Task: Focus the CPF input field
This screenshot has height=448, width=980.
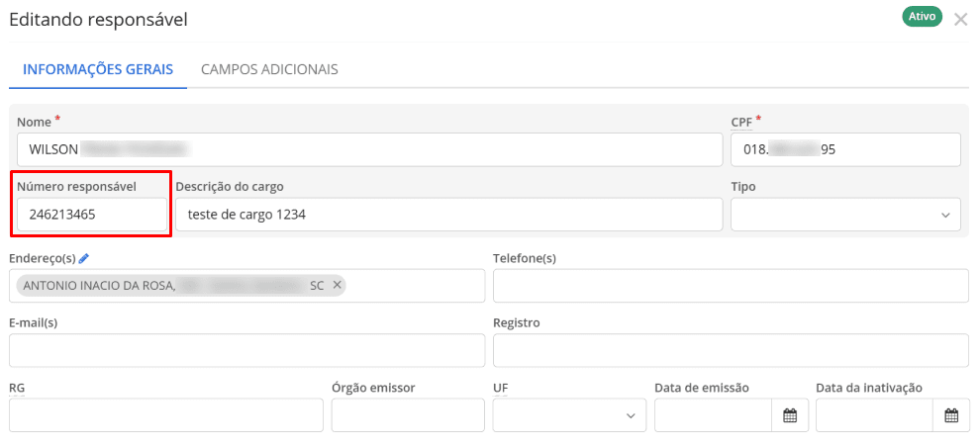Action: pos(845,149)
